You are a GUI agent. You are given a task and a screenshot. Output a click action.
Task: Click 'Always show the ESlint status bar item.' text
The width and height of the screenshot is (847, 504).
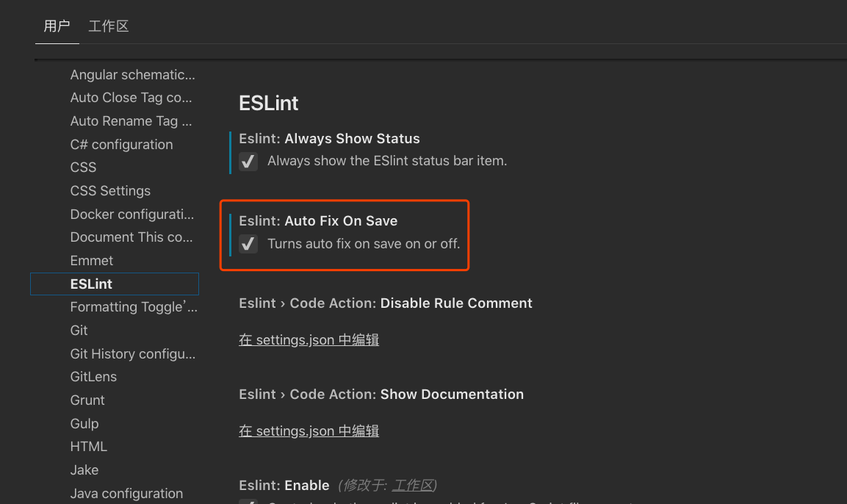tap(387, 161)
